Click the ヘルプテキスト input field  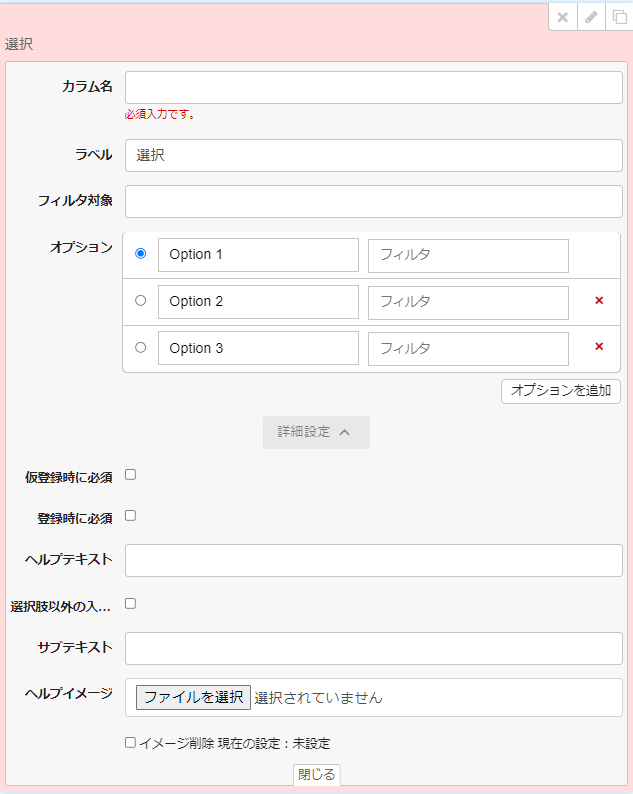pyautogui.click(x=373, y=560)
